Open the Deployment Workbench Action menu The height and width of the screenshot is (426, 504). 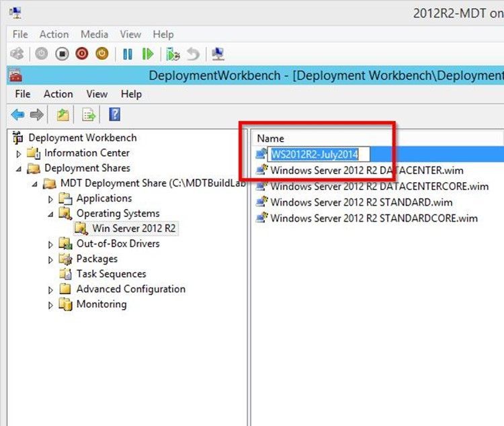58,94
